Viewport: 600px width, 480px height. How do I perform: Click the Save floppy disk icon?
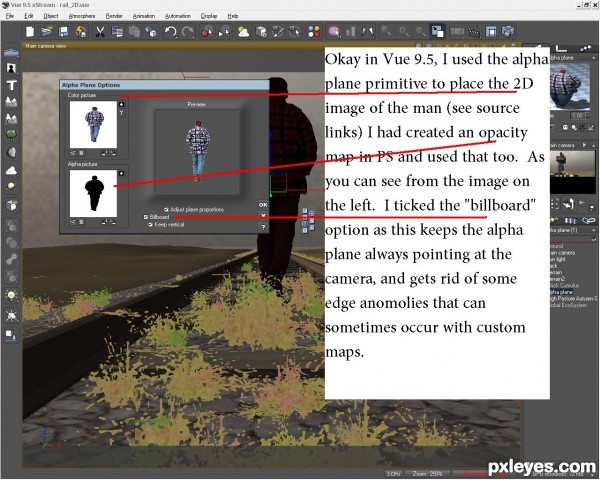(x=64, y=31)
